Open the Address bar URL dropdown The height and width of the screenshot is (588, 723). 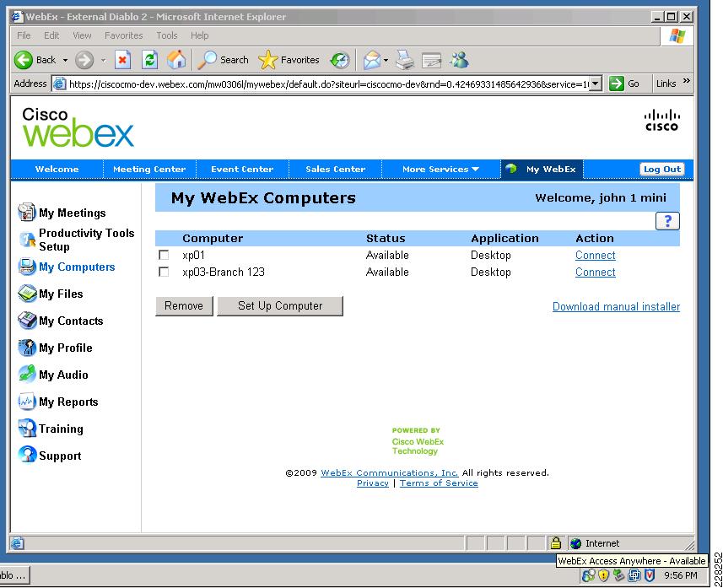(x=596, y=84)
